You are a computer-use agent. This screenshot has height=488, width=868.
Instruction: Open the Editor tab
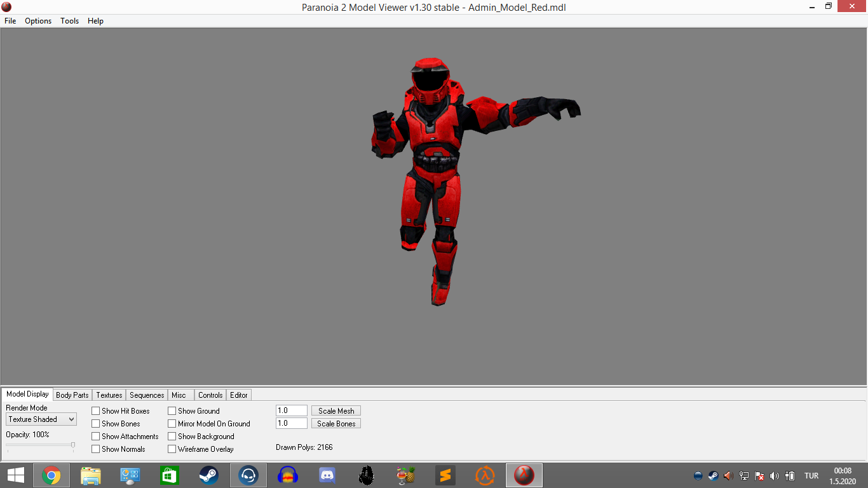239,395
